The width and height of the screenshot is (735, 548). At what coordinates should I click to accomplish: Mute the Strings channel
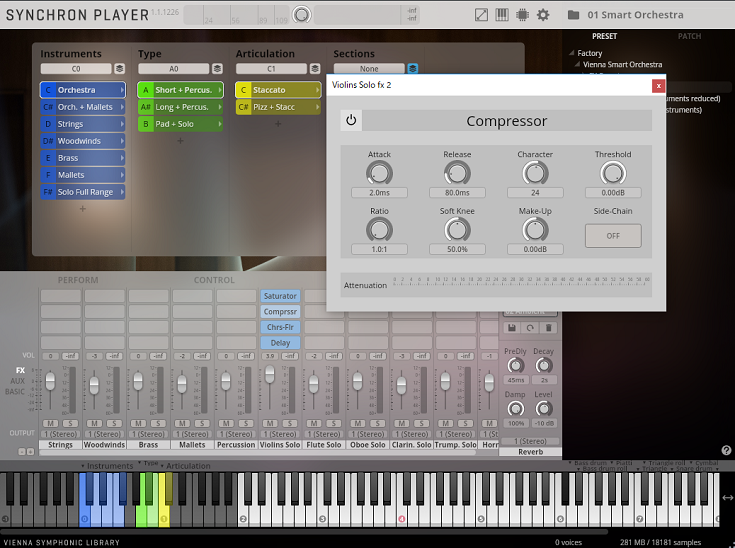pos(51,423)
